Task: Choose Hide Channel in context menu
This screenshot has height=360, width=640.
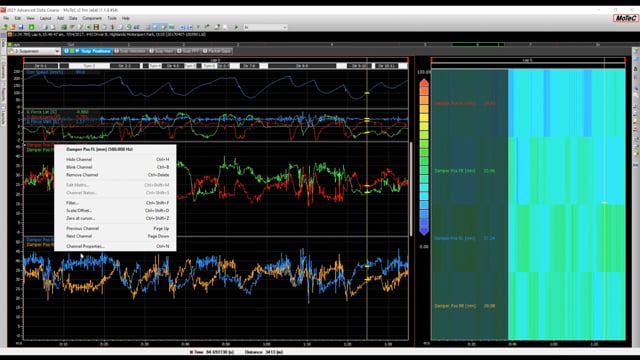Action: [116, 160]
